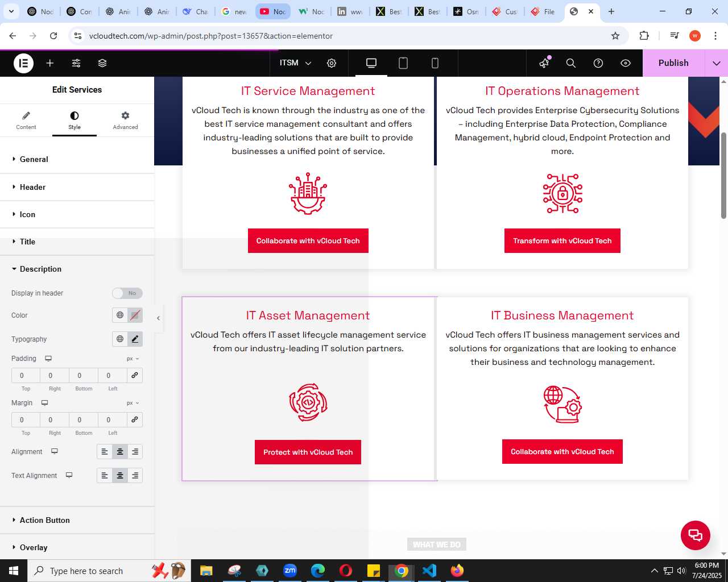Expand the Title section
728x582 pixels.
(77, 242)
